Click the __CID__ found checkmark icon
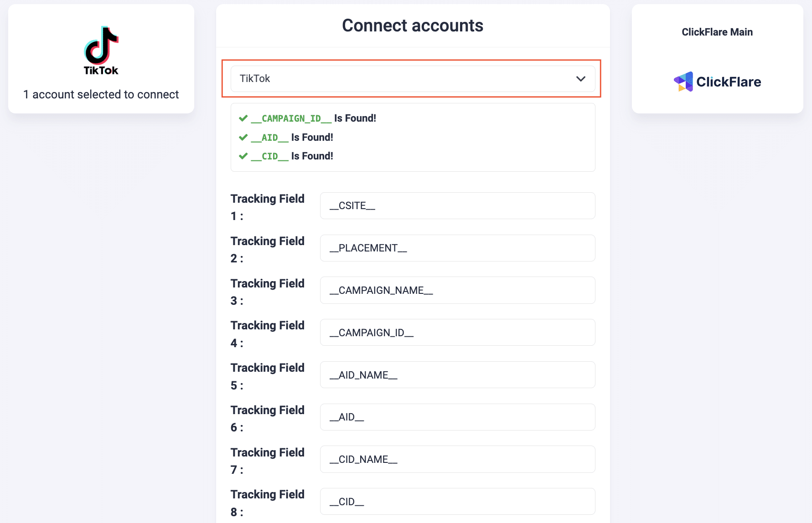This screenshot has height=523, width=812. pyautogui.click(x=243, y=156)
